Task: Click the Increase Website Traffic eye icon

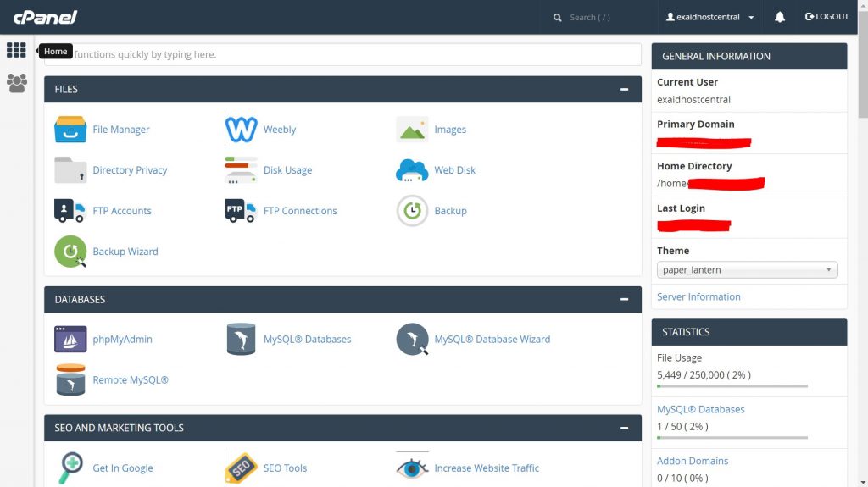Action: (412, 468)
